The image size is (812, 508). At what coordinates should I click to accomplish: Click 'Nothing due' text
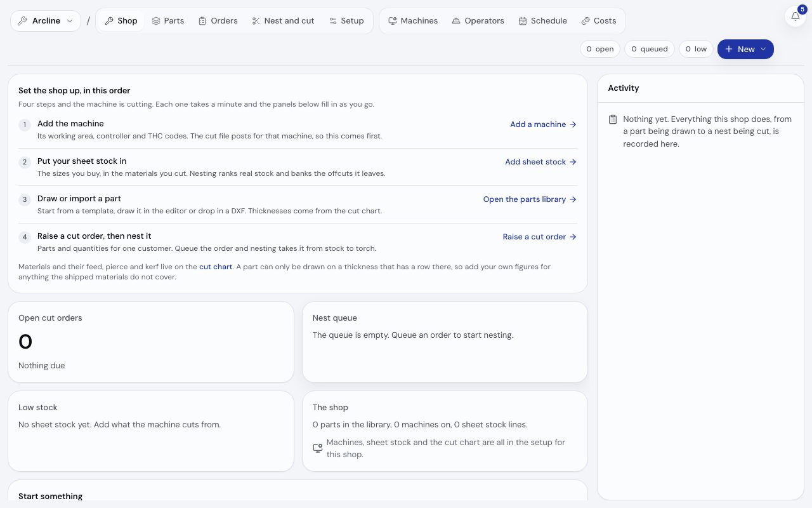click(x=41, y=366)
